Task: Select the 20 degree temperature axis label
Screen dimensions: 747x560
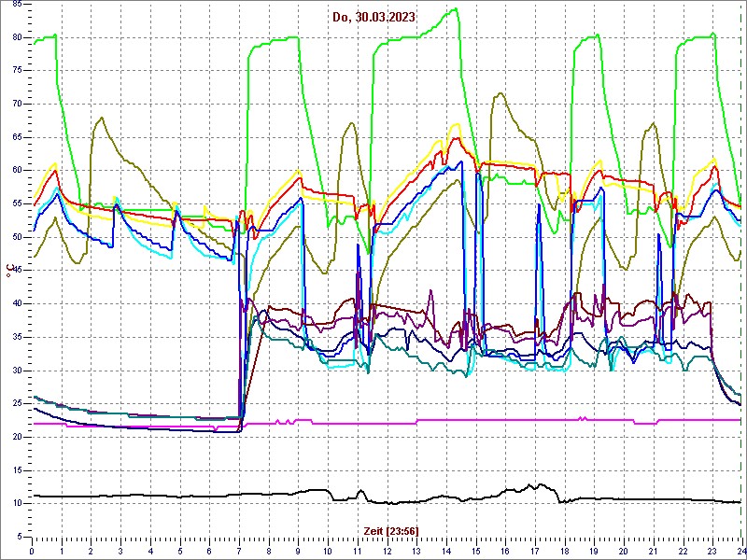Action: tap(17, 437)
